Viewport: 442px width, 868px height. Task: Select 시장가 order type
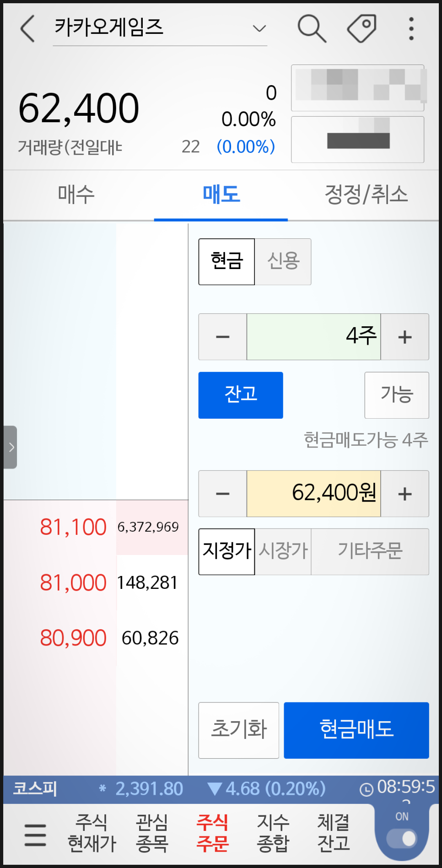pos(283,551)
